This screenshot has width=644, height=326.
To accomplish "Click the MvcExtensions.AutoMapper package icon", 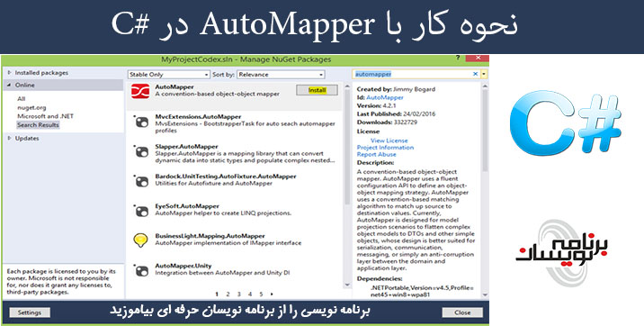I will tap(141, 122).
